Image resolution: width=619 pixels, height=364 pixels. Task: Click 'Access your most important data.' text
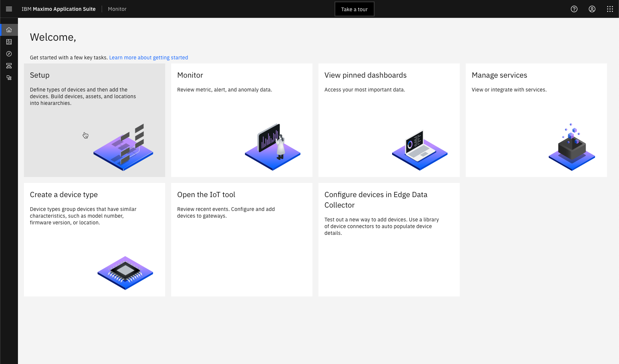tap(365, 90)
